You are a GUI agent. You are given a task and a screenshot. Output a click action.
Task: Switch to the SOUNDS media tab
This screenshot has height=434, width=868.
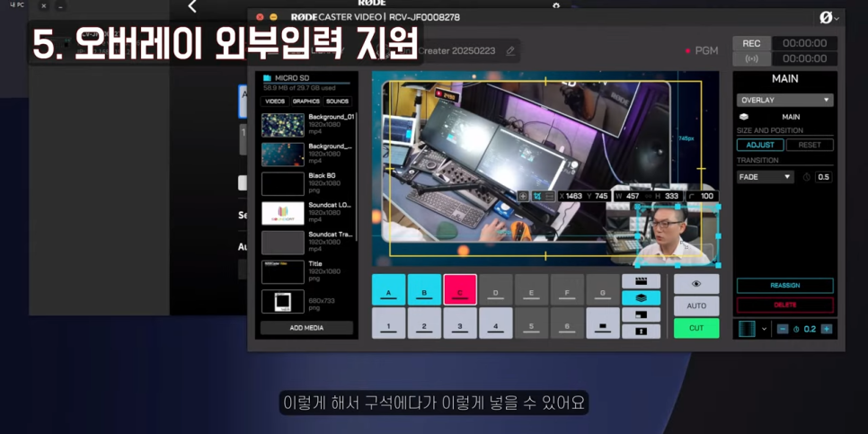(x=337, y=102)
